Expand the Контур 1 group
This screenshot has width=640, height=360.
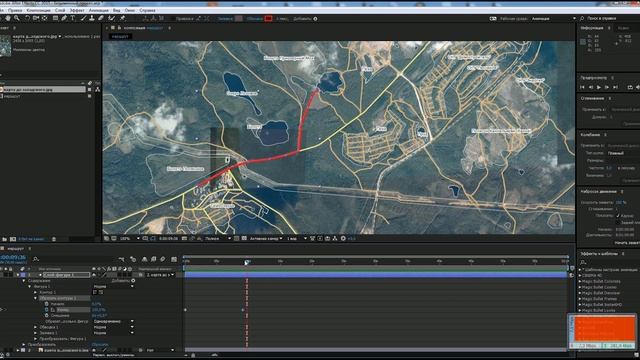tap(36, 292)
